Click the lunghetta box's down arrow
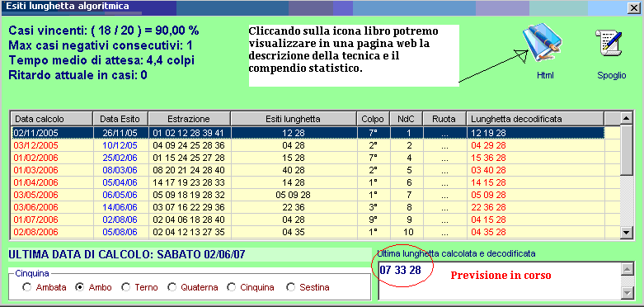The height and width of the screenshot is (307, 644). (x=627, y=292)
